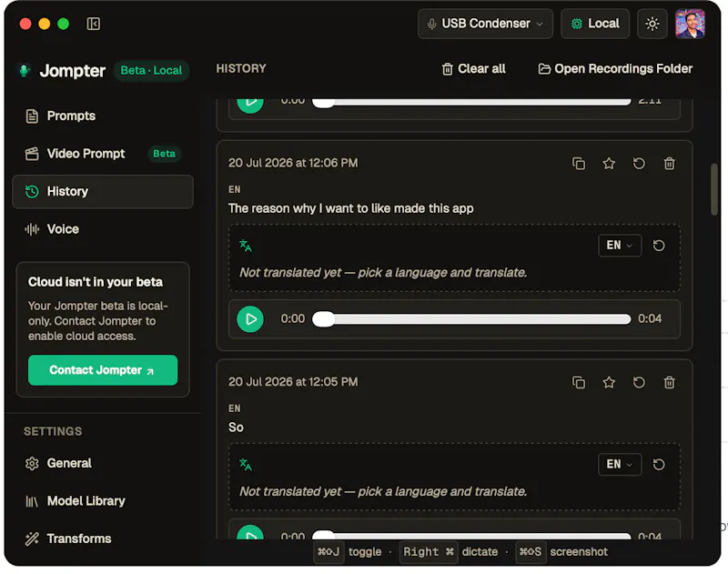Open the Prompts section
728x574 pixels.
tap(103, 116)
